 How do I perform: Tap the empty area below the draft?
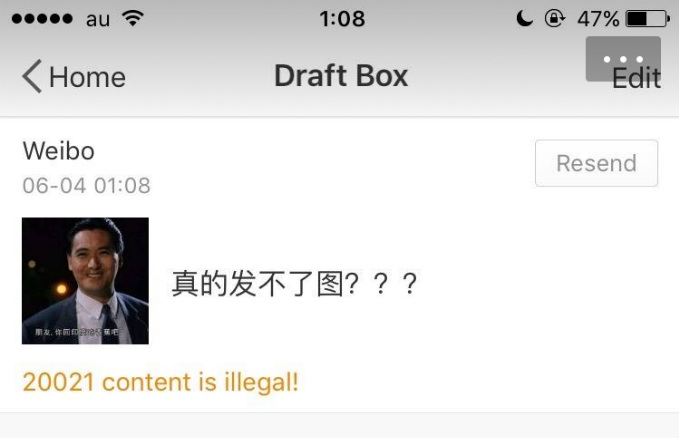340,425
